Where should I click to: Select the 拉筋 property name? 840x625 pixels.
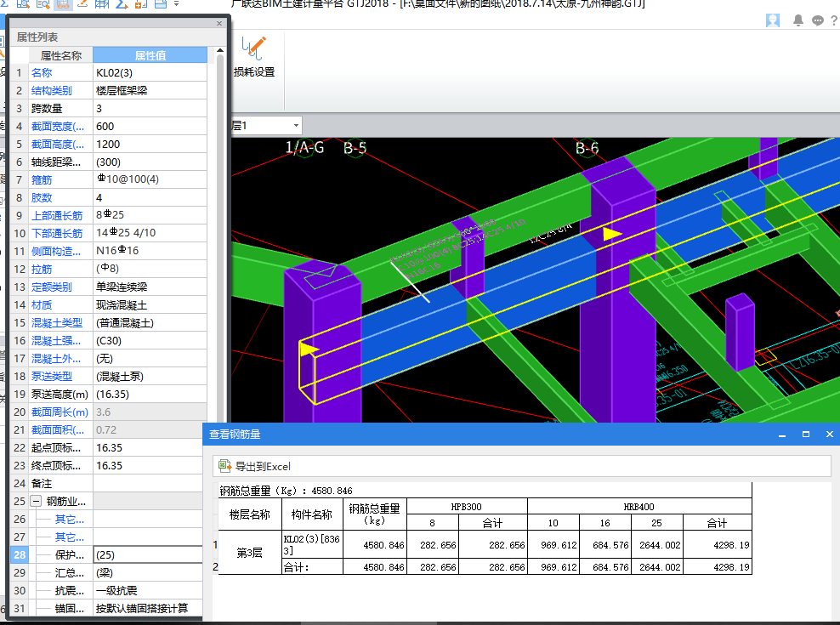click(x=42, y=269)
